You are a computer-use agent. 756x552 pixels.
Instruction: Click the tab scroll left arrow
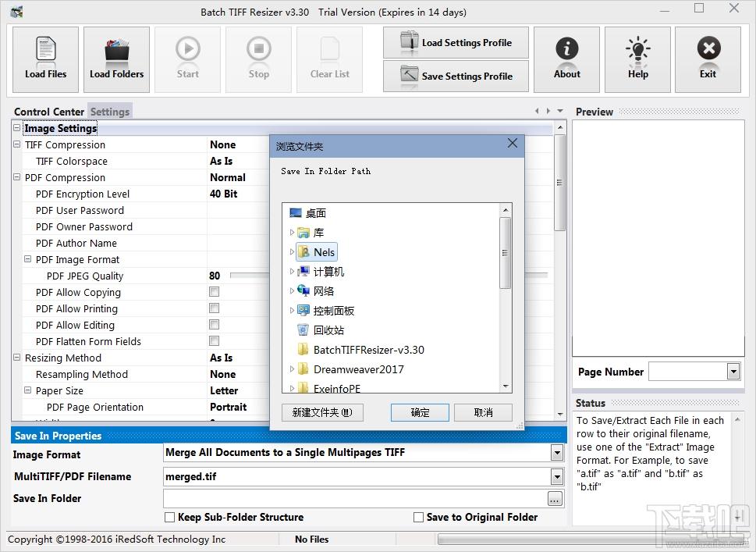537,111
